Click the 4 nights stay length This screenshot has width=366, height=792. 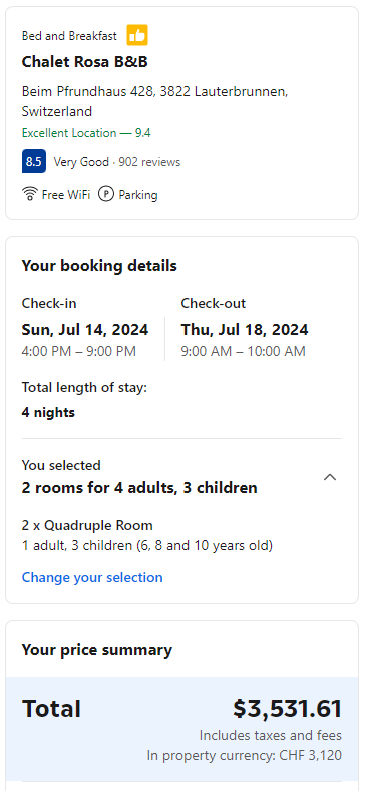(48, 413)
